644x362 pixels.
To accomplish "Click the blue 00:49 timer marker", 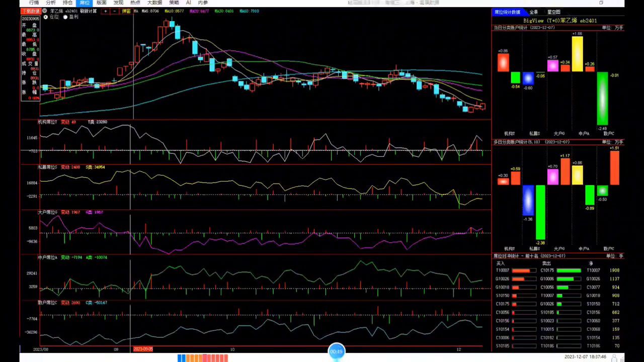I will point(336,351).
